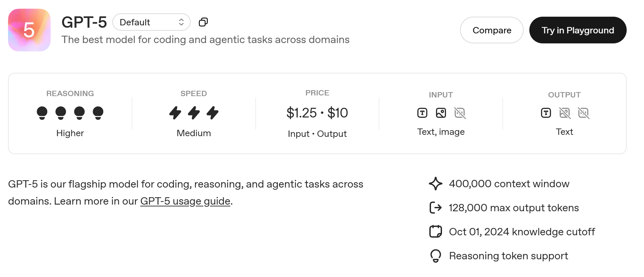
Task: Open the GPT-5 usage guide link
Action: (185, 201)
